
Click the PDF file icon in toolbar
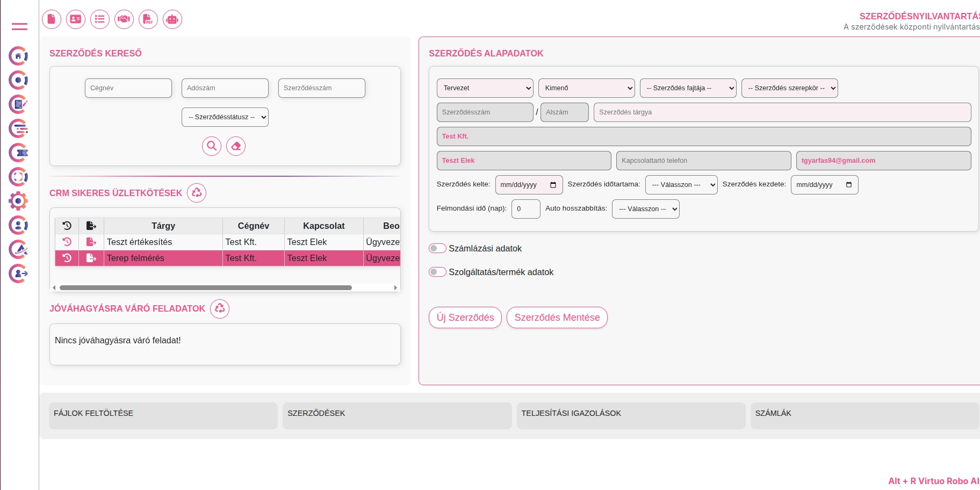click(148, 19)
